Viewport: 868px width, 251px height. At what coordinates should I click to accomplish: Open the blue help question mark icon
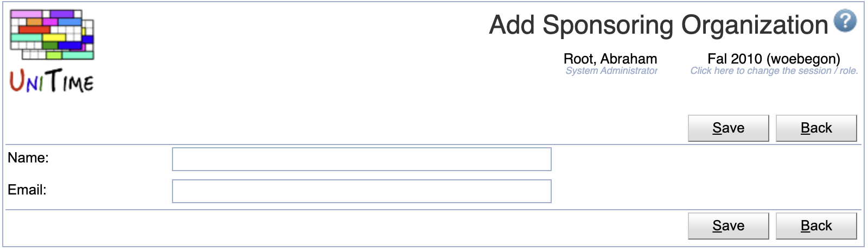tap(845, 21)
